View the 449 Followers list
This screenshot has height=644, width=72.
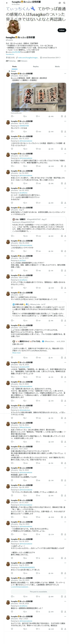pyautogui.click(x=22, y=61)
